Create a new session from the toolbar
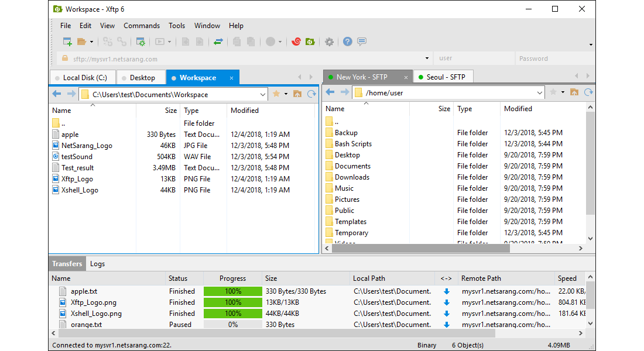 pyautogui.click(x=67, y=42)
